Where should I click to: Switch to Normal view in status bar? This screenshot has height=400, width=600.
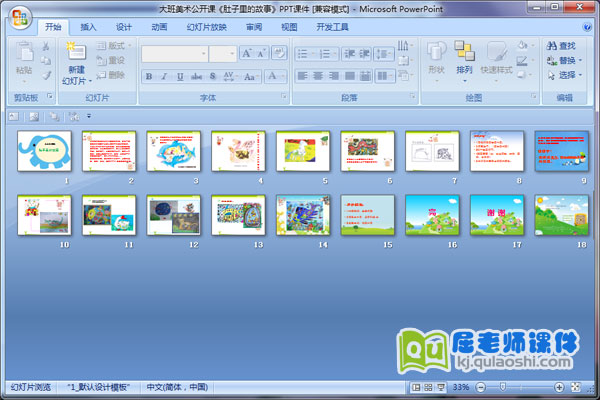click(x=415, y=387)
